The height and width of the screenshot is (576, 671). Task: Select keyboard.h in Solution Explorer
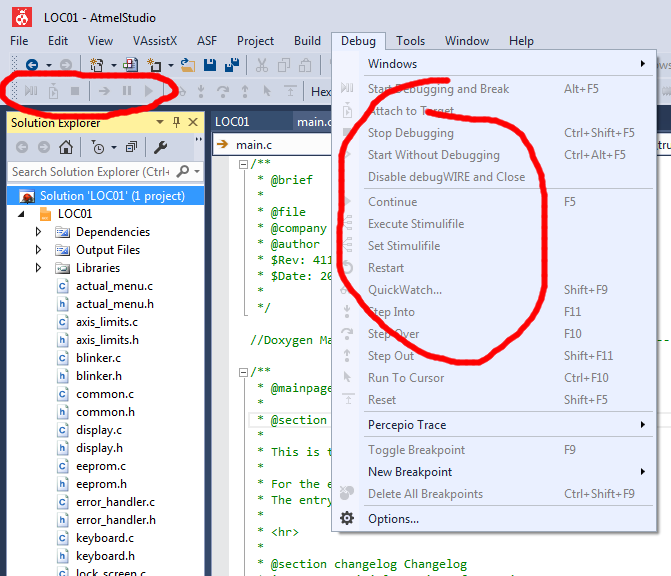click(x=105, y=556)
